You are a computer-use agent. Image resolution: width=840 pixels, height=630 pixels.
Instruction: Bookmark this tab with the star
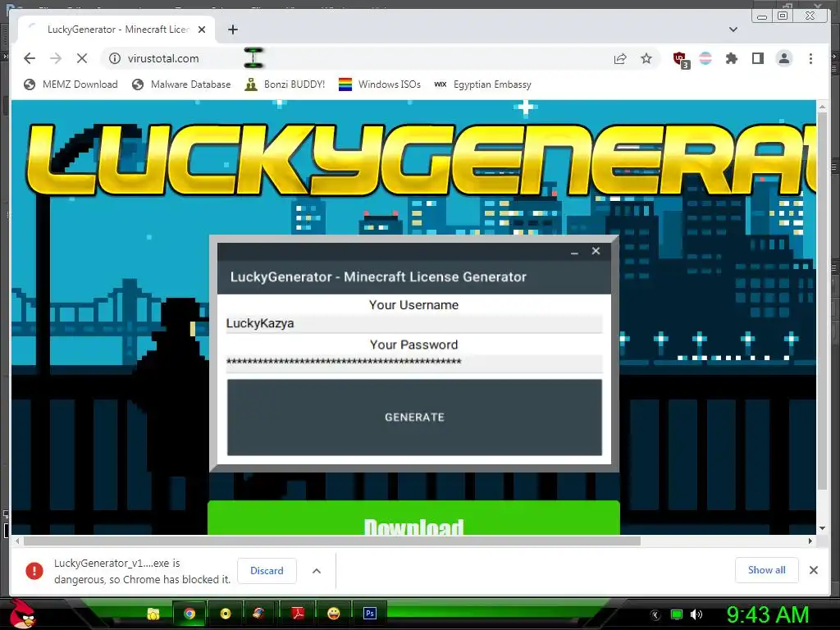(646, 58)
